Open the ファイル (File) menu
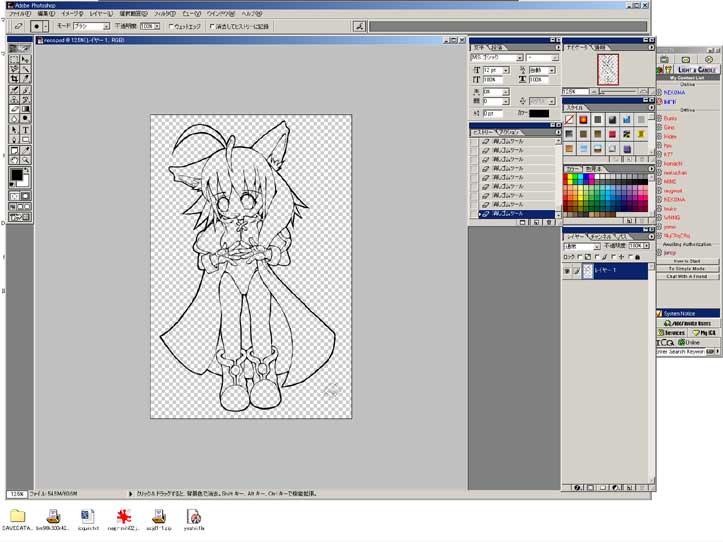 click(x=20, y=14)
